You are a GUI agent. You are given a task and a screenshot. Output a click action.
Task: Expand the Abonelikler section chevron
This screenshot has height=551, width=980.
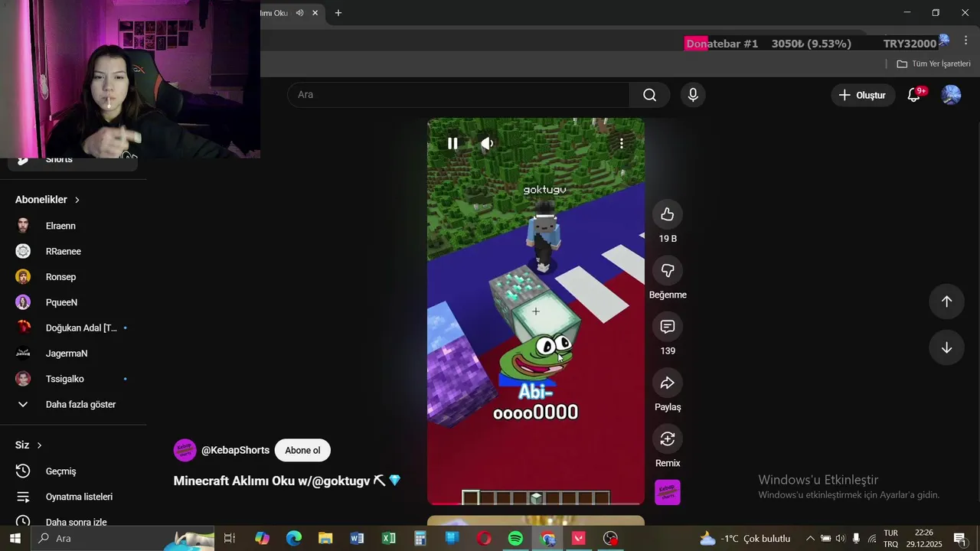[77, 200]
